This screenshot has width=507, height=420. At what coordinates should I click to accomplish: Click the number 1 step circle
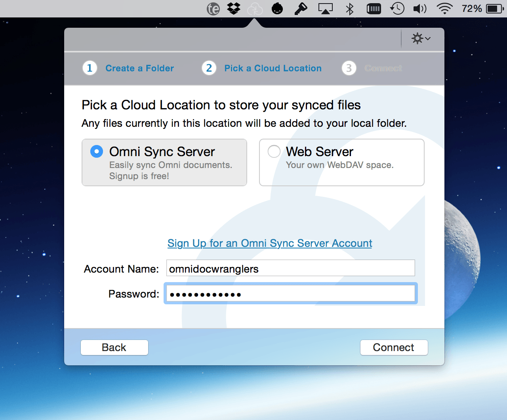click(90, 68)
